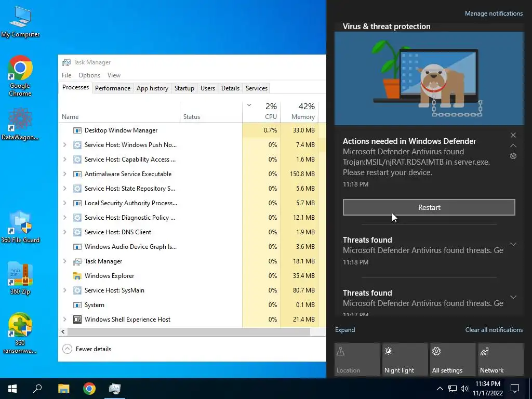The image size is (532, 399).
Task: Open Network quick action tile
Action: pyautogui.click(x=500, y=360)
